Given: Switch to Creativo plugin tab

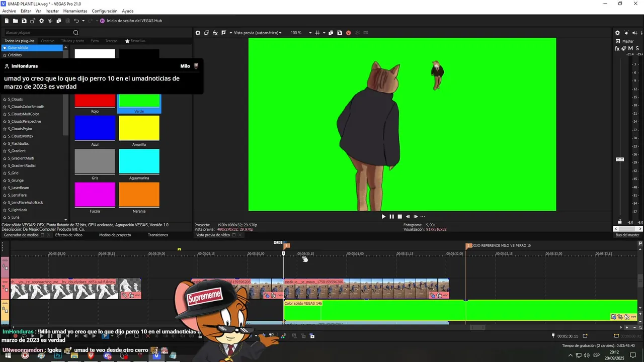Looking at the screenshot, I should [x=48, y=41].
